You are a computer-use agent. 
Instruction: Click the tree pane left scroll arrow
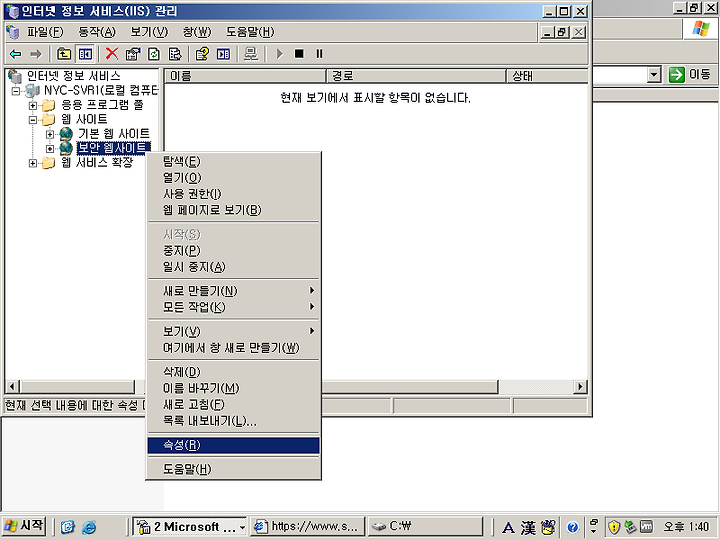[x=12, y=387]
